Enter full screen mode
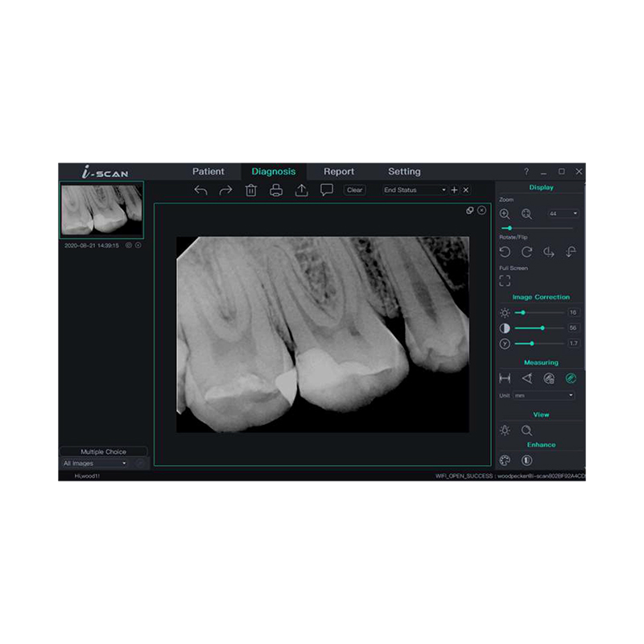Viewport: 644px width, 644px height. [505, 281]
